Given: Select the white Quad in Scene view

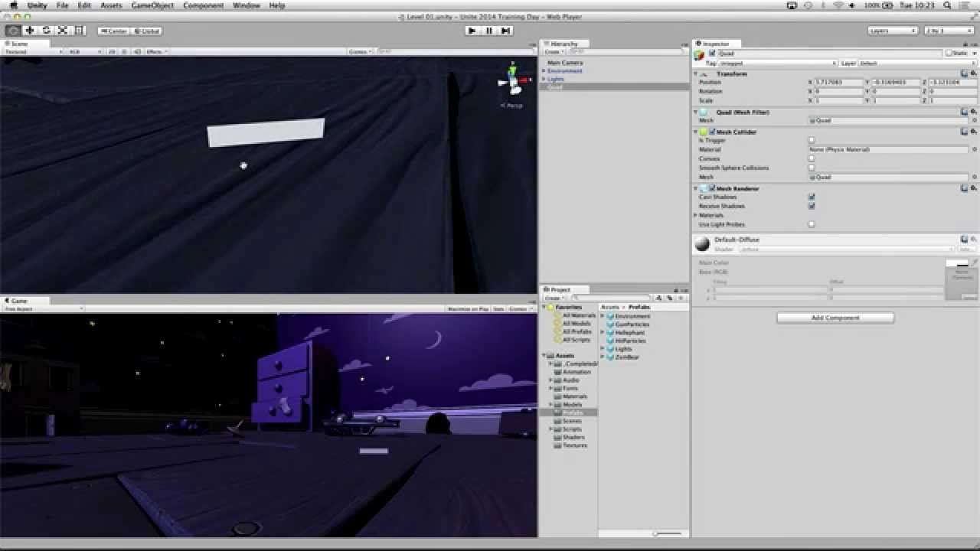Looking at the screenshot, I should [266, 132].
